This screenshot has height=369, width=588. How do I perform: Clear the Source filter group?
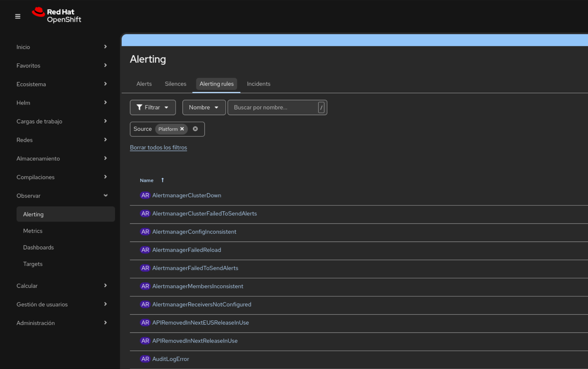coord(195,129)
